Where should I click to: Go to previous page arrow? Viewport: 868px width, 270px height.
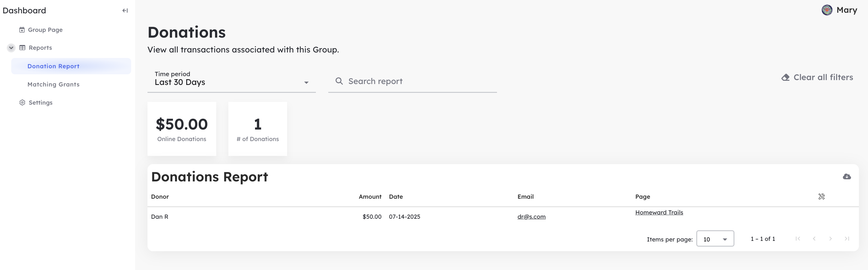814,239
